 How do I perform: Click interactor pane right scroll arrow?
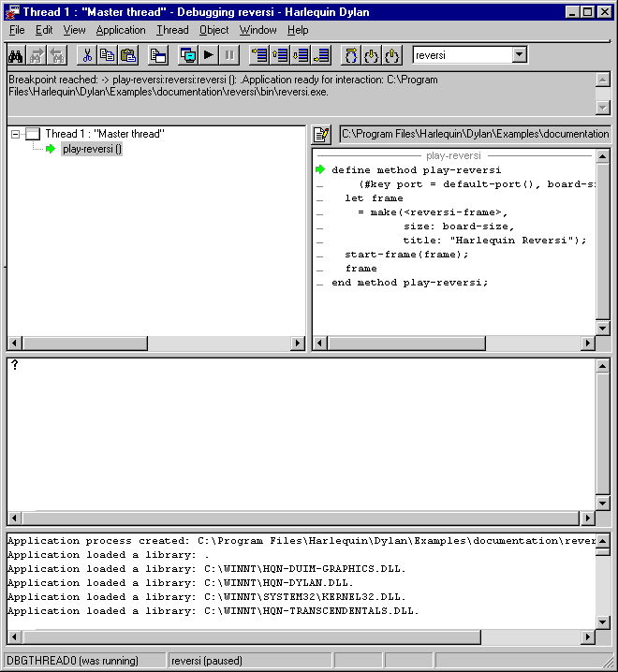587,519
